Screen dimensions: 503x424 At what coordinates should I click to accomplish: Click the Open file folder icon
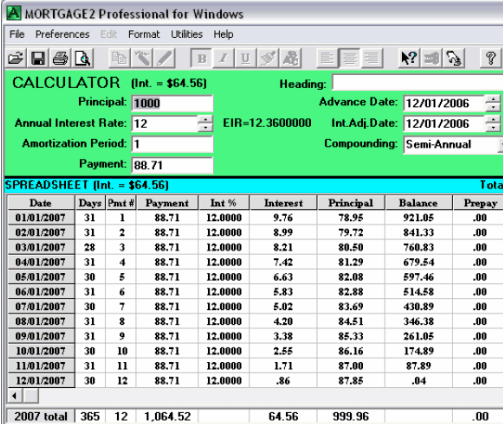coord(16,58)
